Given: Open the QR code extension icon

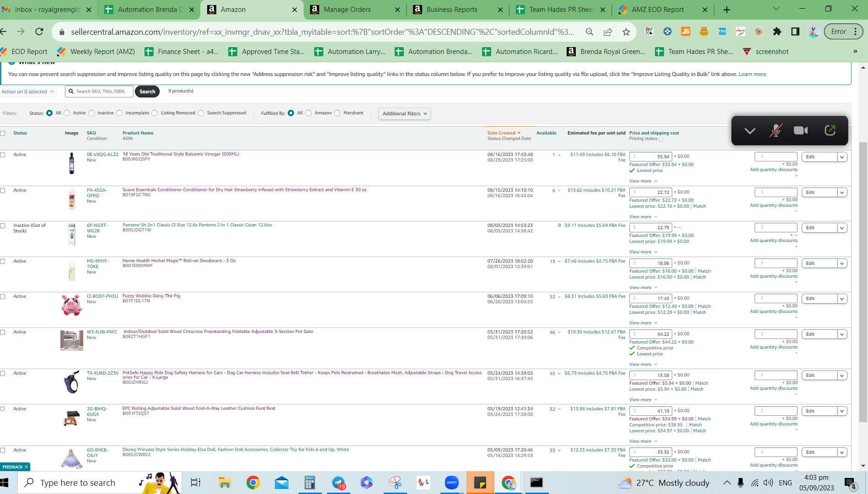Looking at the screenshot, I should pos(649,32).
